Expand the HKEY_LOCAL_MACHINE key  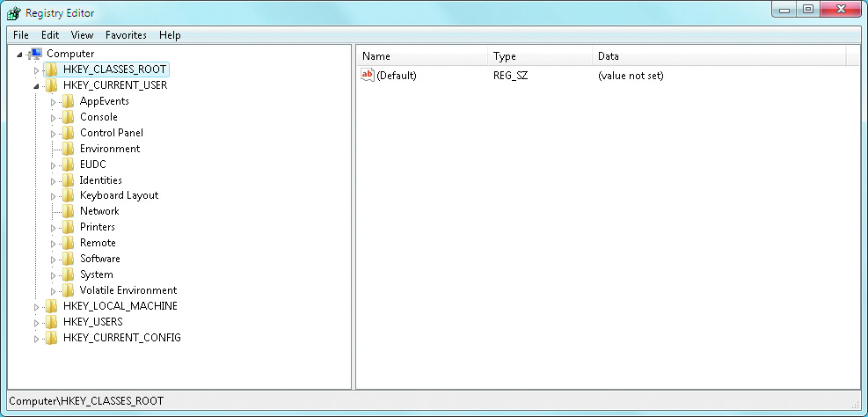pos(37,307)
